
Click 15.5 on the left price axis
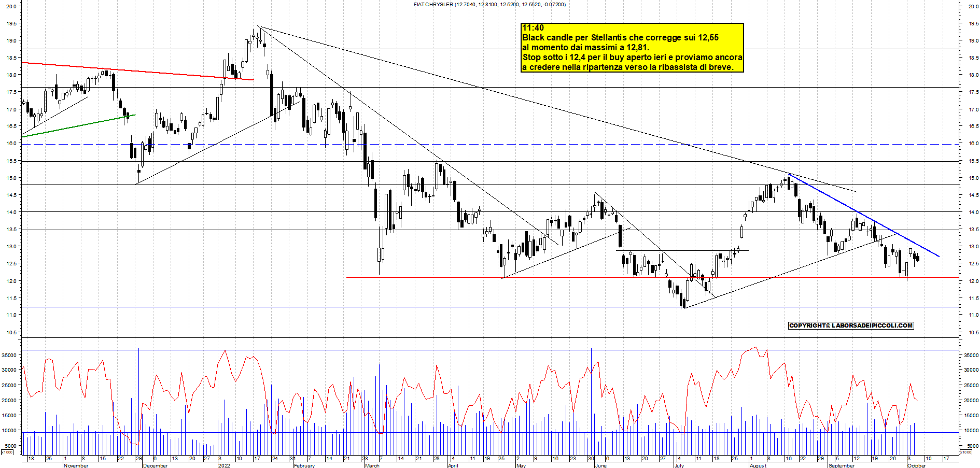[11, 161]
